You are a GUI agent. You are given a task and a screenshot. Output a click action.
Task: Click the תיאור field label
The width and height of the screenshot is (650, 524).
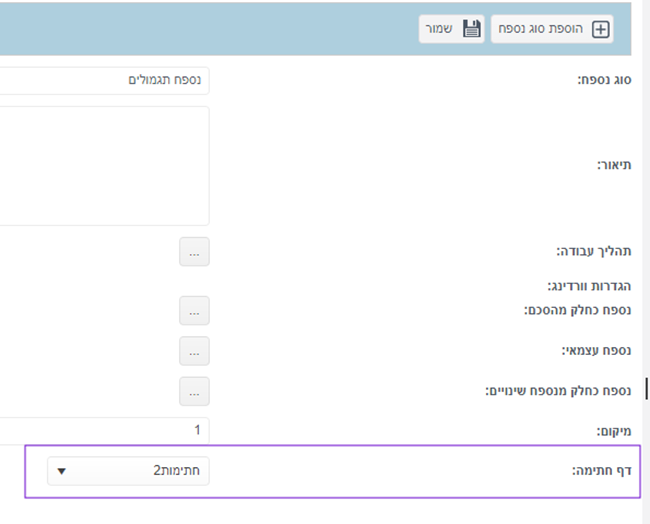(614, 165)
